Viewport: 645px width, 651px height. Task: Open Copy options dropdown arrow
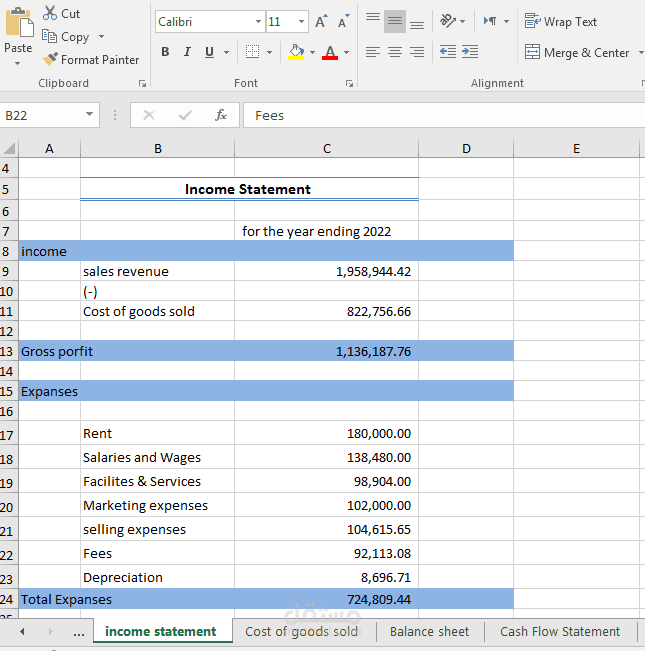102,37
